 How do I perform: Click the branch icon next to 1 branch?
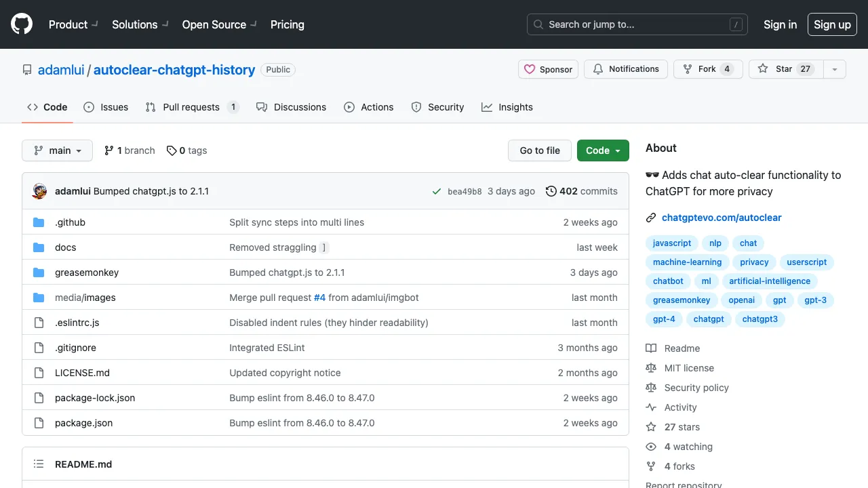point(110,150)
